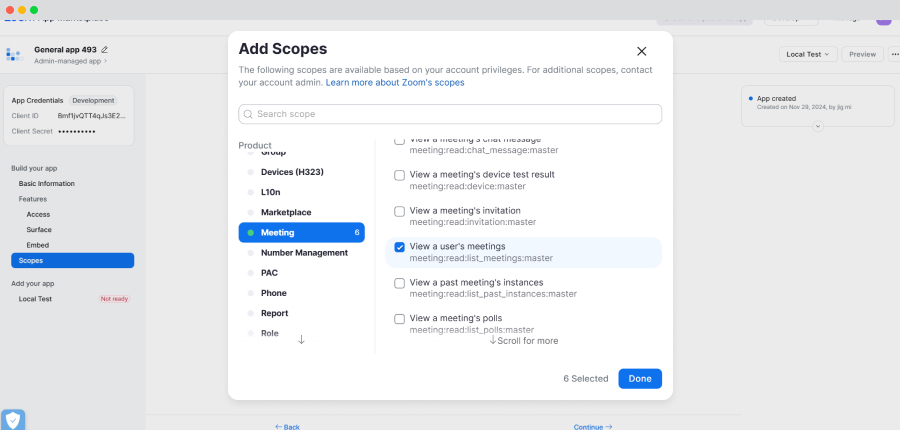Open Basic Information section
The width and height of the screenshot is (900, 430).
46,184
